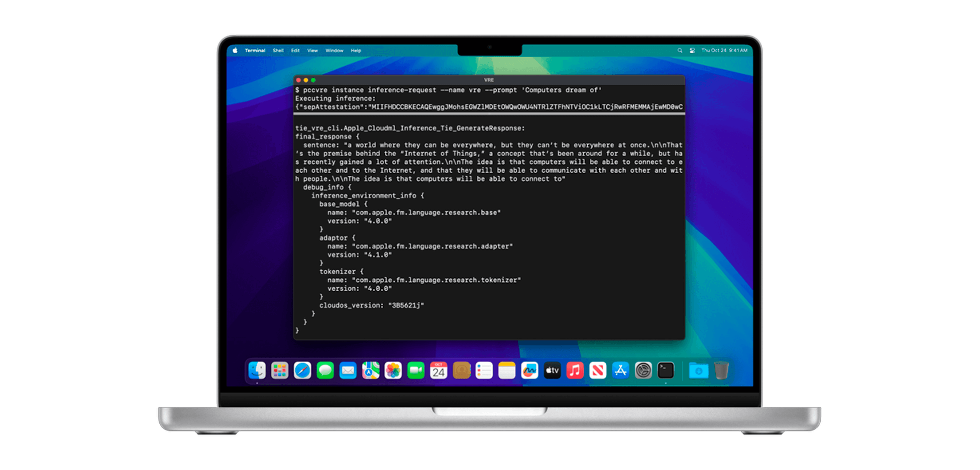
Task: Click the 'inference_environment_info {' line
Action: (x=368, y=196)
